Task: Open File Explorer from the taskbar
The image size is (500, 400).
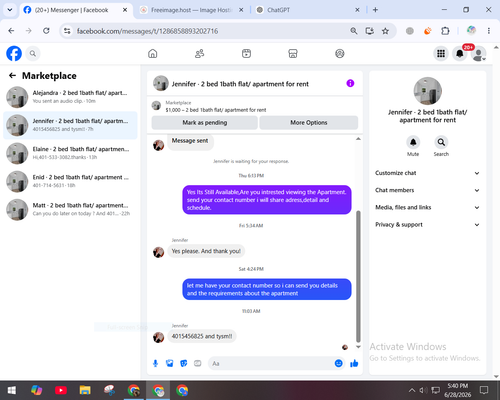Action: pyautogui.click(x=85, y=390)
